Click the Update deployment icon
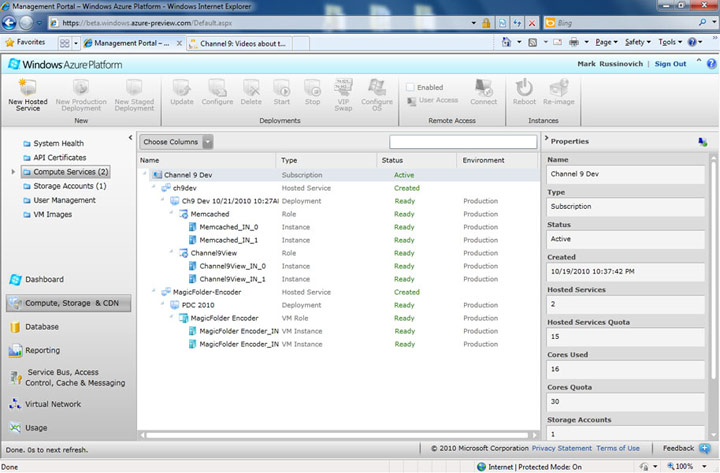The width and height of the screenshot is (720, 473). 181,87
